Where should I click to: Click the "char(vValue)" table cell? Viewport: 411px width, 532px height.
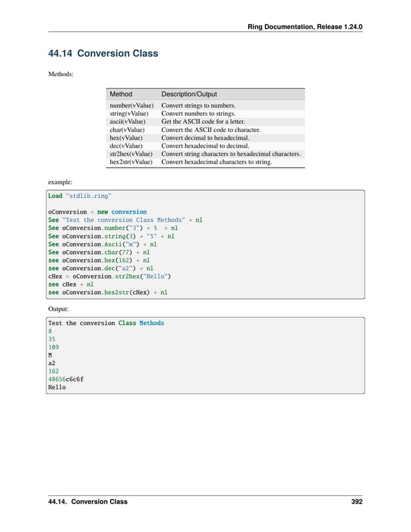tap(127, 130)
